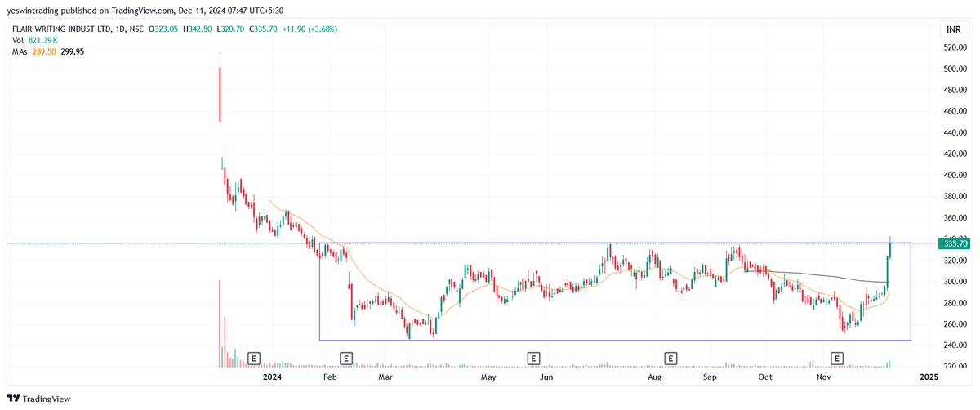
Task: Click the Jun label on time axis
Action: click(x=546, y=378)
